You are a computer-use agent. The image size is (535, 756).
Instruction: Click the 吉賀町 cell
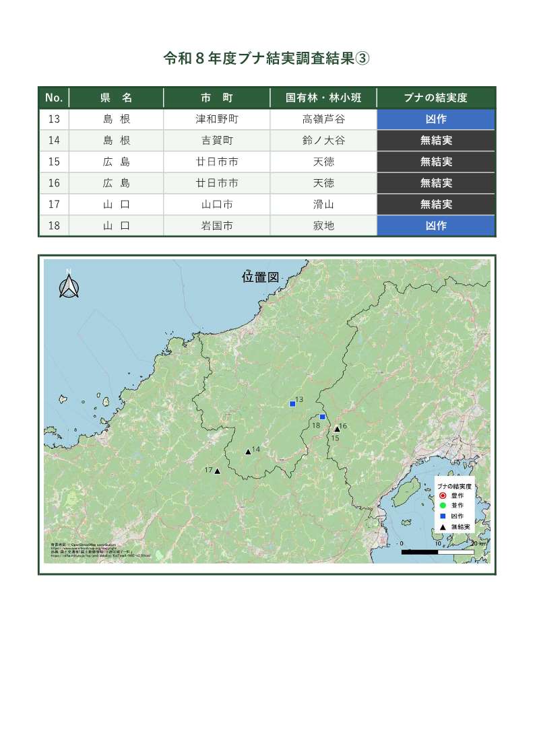pos(217,140)
